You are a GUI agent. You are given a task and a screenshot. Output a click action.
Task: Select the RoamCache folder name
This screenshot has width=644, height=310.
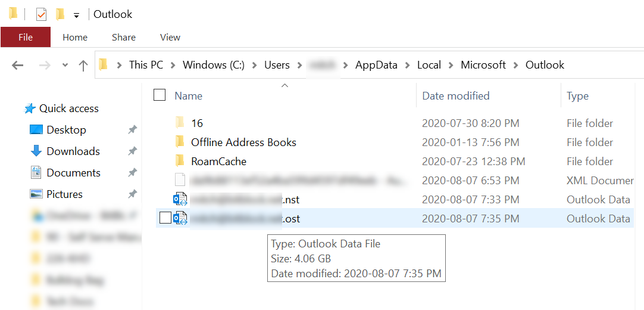218,161
